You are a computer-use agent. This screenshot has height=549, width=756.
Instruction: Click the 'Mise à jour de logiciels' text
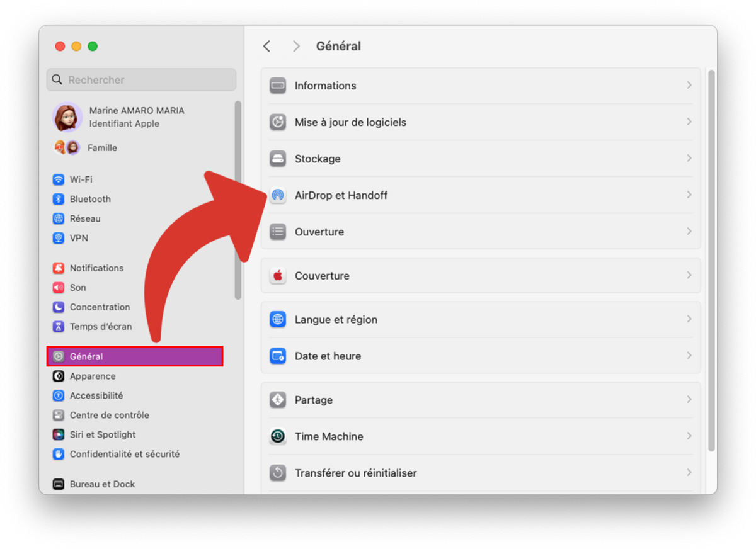coord(350,122)
